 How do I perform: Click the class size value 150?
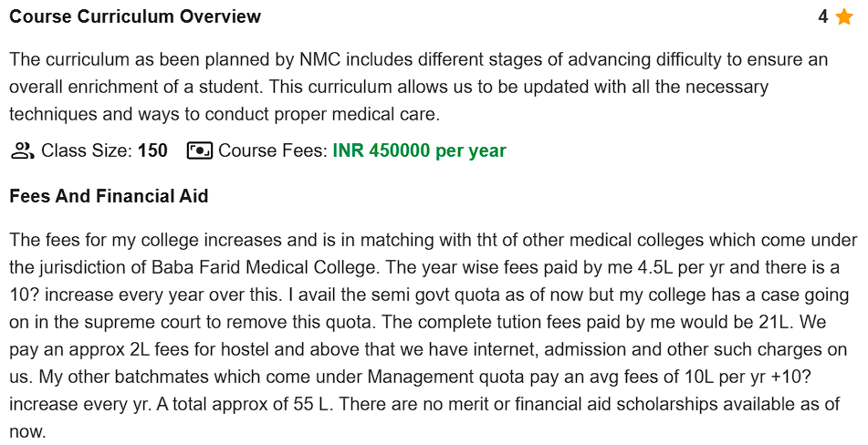[x=152, y=150]
